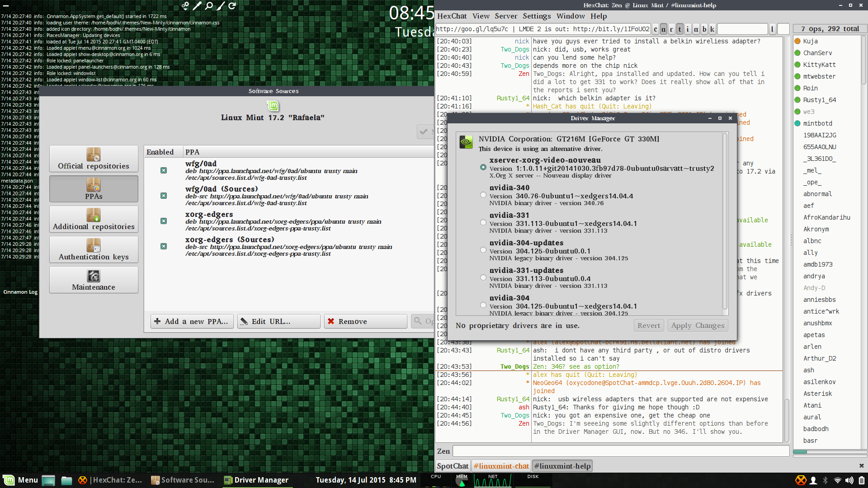868x488 pixels.
Task: Open the HexChat menu
Action: [452, 16]
